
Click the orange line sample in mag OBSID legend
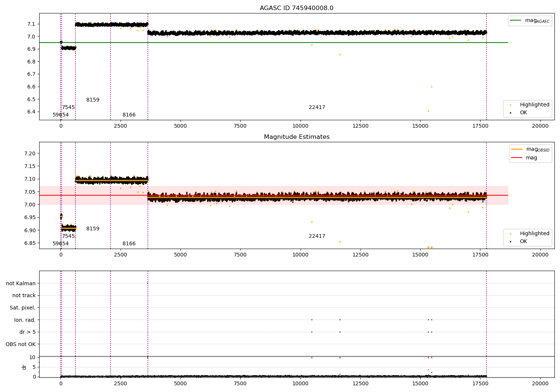[x=517, y=149]
